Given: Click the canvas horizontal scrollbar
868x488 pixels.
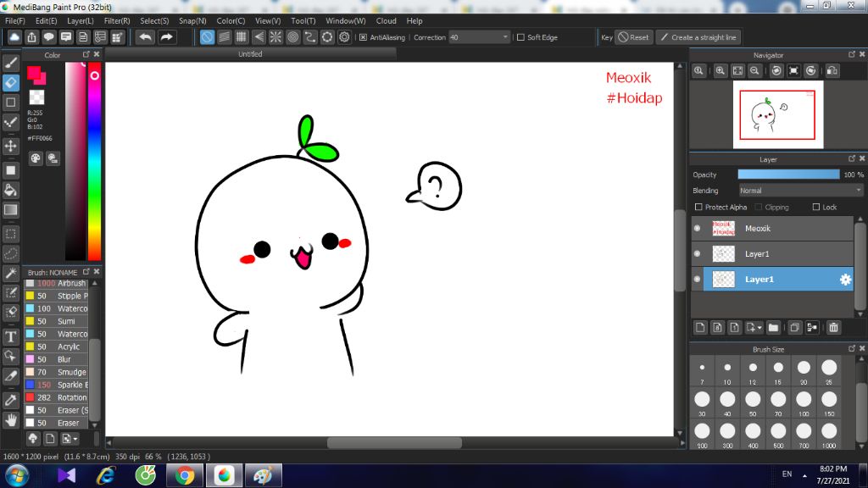Looking at the screenshot, I should [394, 442].
